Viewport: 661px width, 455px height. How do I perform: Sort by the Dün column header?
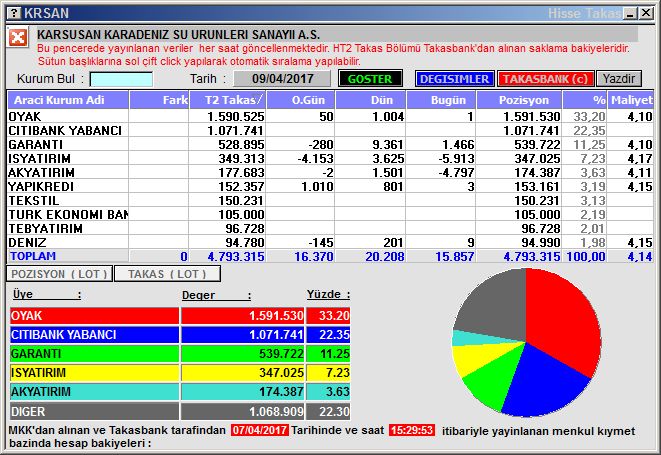click(x=371, y=100)
